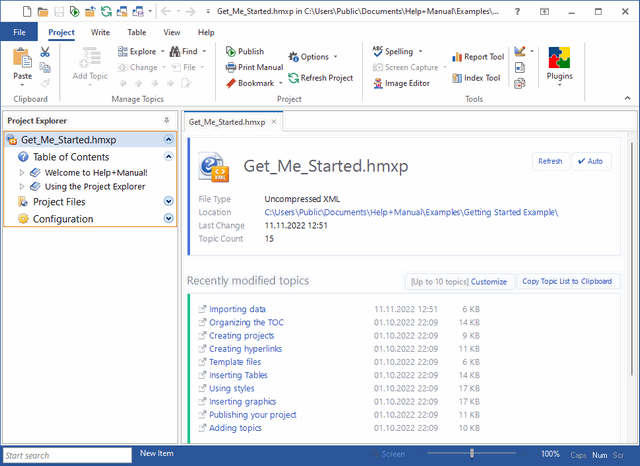Expand the Using the Project Explorer node
Viewport: 640px width, 466px height.
point(22,186)
